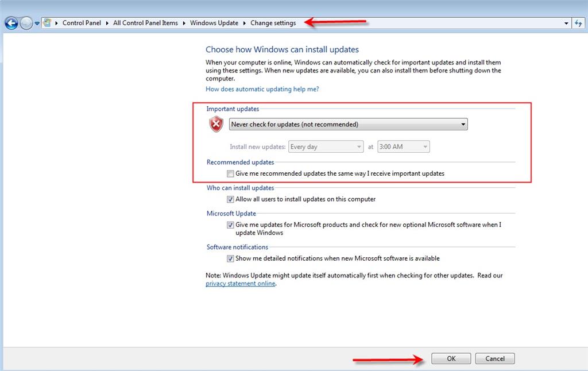Click the 'Microsoft Update' section label

click(x=231, y=214)
